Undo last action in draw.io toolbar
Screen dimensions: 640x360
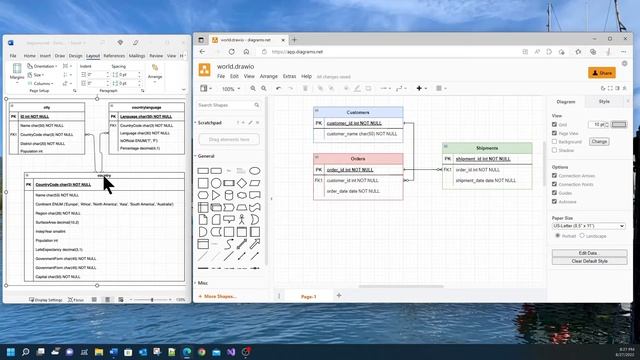[x=278, y=88]
